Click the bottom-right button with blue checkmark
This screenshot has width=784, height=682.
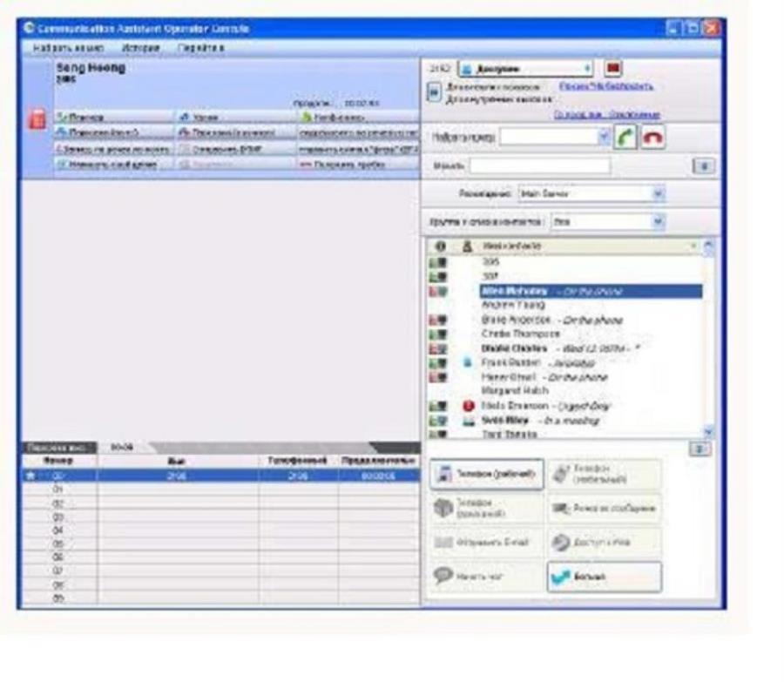604,577
